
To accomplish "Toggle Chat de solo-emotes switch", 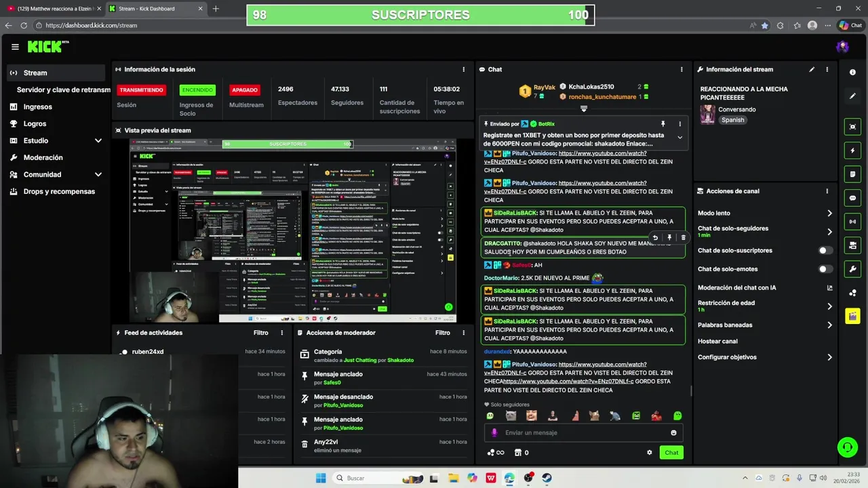I will click(825, 269).
